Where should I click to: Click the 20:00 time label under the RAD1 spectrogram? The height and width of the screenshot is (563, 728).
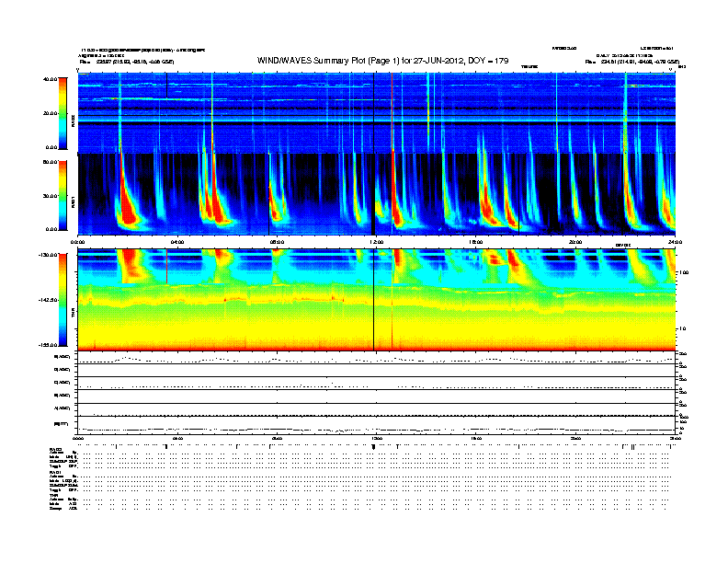point(575,242)
